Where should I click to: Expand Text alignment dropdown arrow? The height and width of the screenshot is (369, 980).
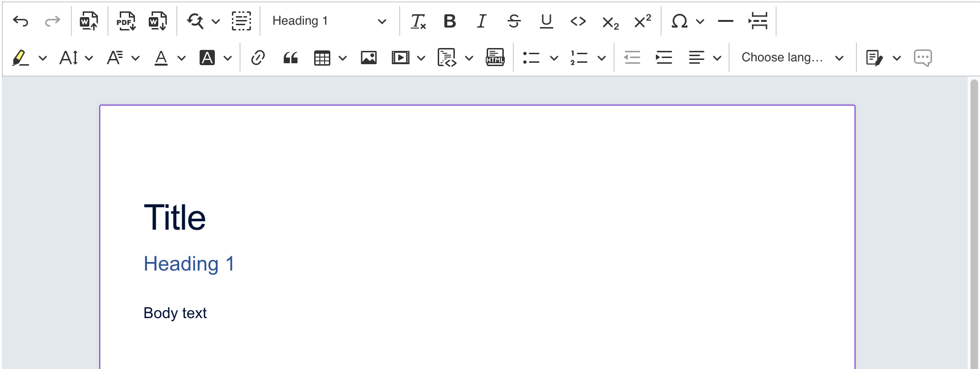(718, 58)
